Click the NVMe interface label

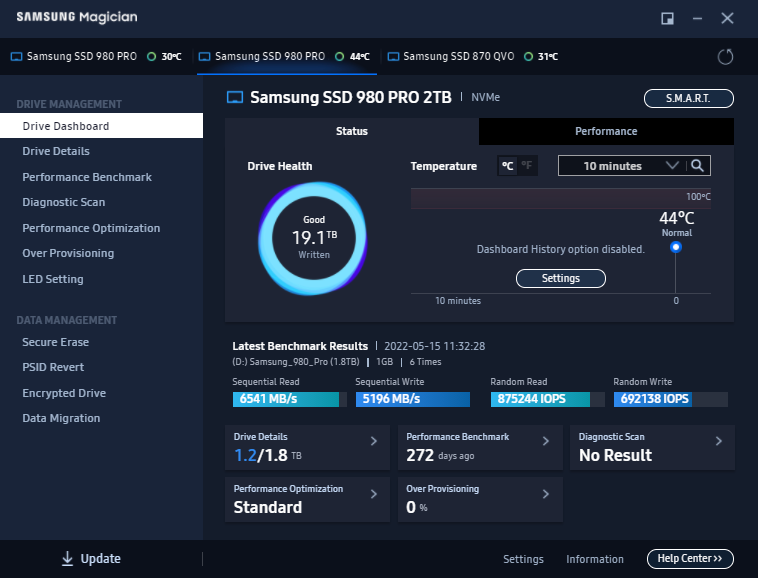(485, 97)
